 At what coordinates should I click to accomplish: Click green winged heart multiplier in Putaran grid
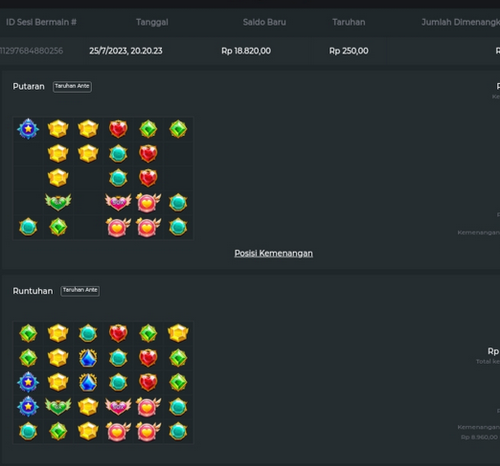pos(58,202)
